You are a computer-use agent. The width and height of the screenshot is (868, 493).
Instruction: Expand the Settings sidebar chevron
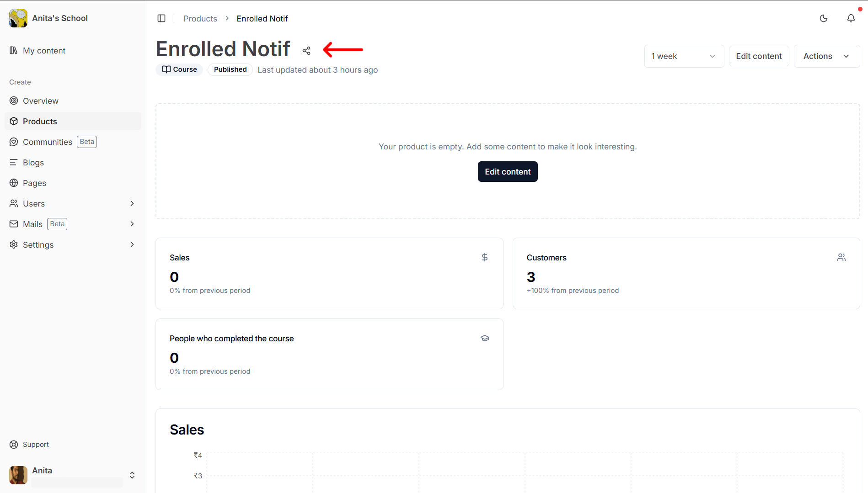click(132, 244)
